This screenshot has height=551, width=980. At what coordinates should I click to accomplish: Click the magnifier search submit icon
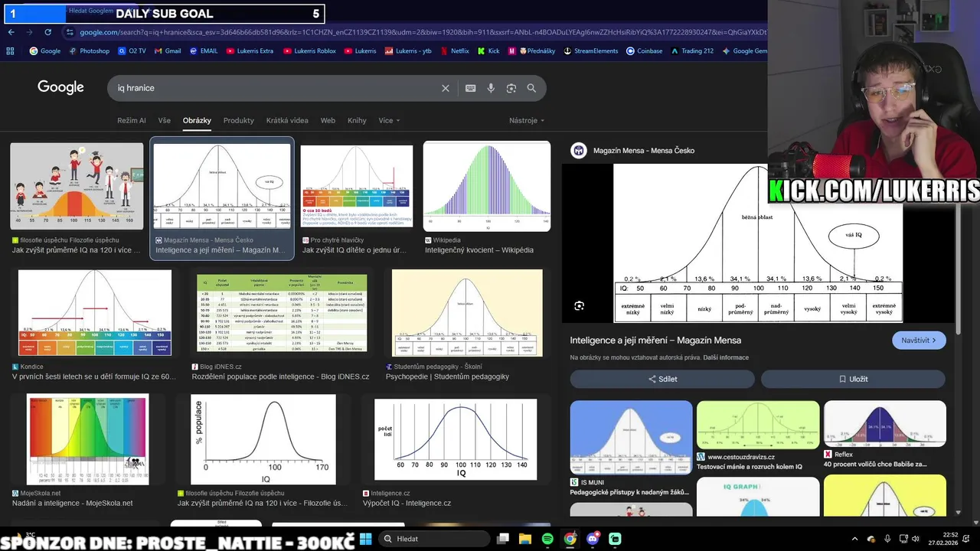click(x=531, y=88)
